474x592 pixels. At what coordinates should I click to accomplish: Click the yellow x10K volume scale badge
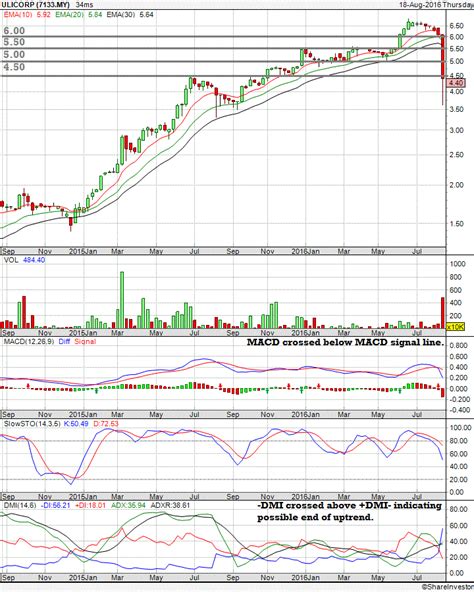(x=455, y=327)
